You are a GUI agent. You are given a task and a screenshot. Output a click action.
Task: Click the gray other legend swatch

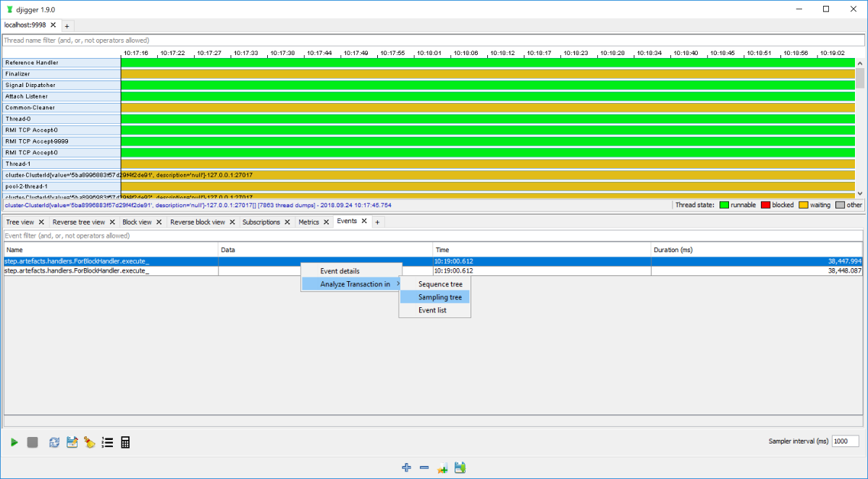pyautogui.click(x=840, y=205)
